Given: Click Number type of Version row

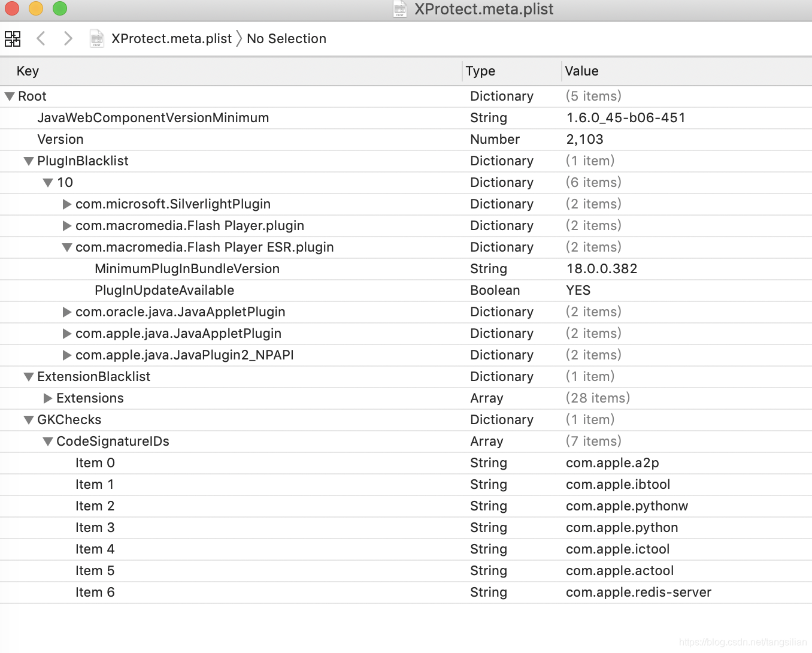Looking at the screenshot, I should (495, 140).
